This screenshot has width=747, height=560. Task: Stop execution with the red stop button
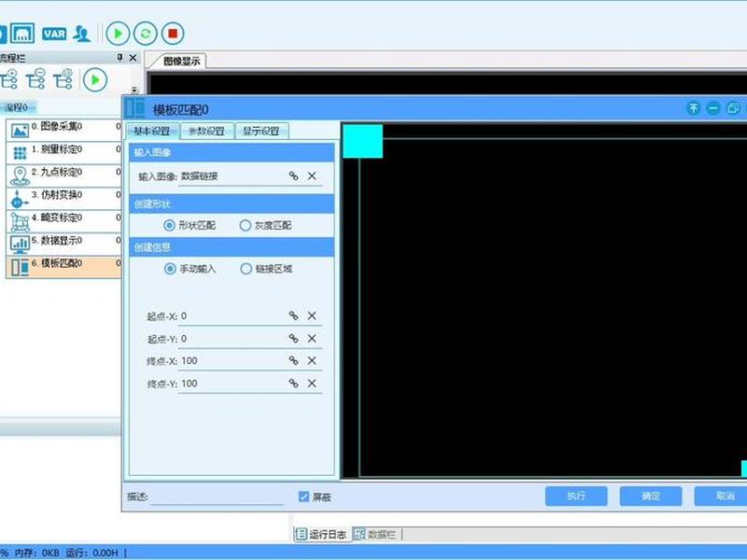click(x=173, y=34)
